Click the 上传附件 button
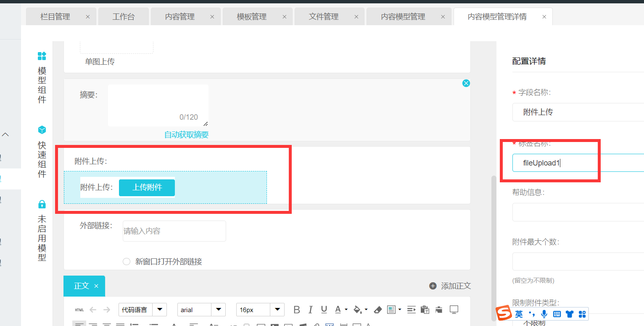Screen dimensions: 644x326 (x=147, y=187)
